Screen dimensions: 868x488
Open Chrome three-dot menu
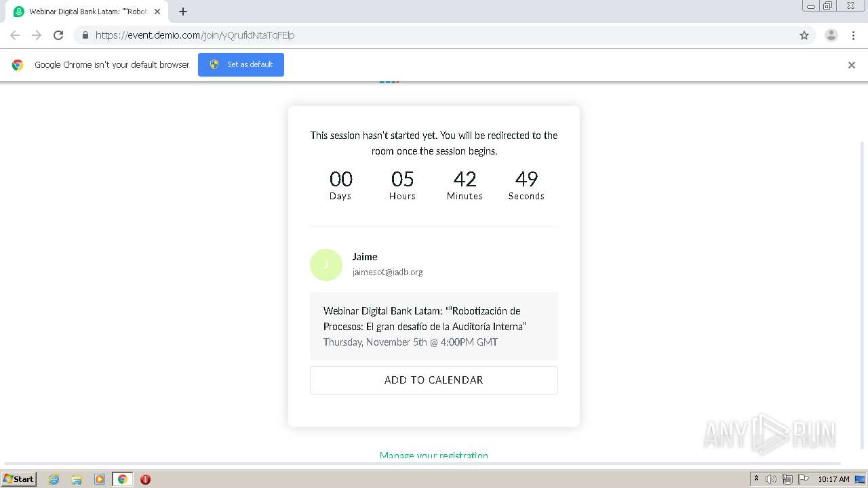pyautogui.click(x=853, y=35)
